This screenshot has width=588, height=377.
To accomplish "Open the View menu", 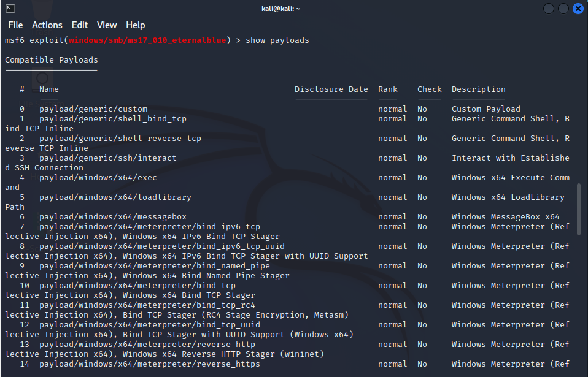I will click(107, 25).
